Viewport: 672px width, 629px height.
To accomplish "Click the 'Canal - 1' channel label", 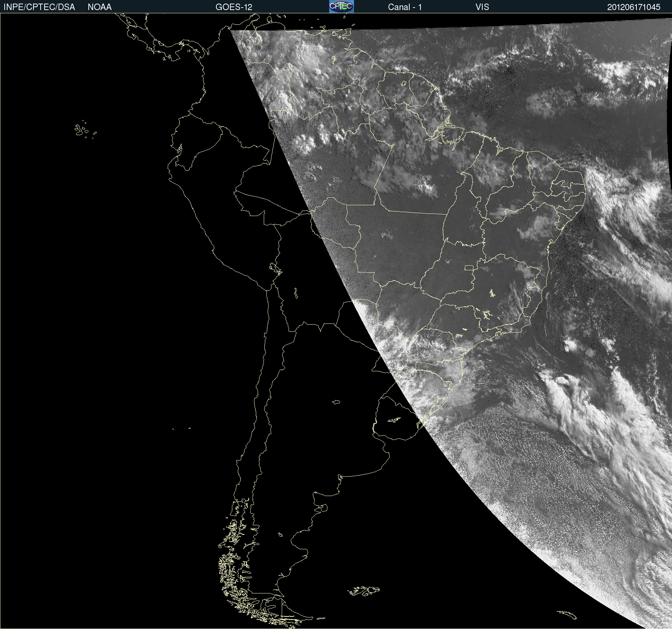I will [405, 7].
